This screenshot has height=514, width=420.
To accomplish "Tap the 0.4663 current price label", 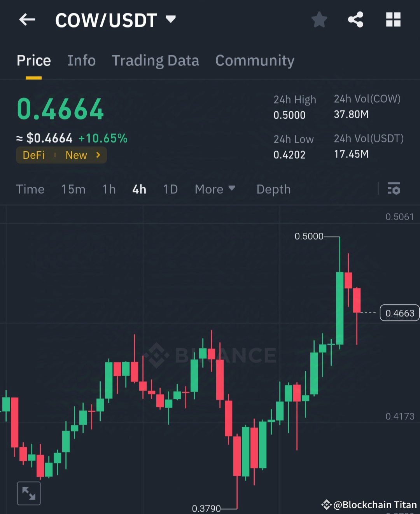I will pyautogui.click(x=400, y=312).
